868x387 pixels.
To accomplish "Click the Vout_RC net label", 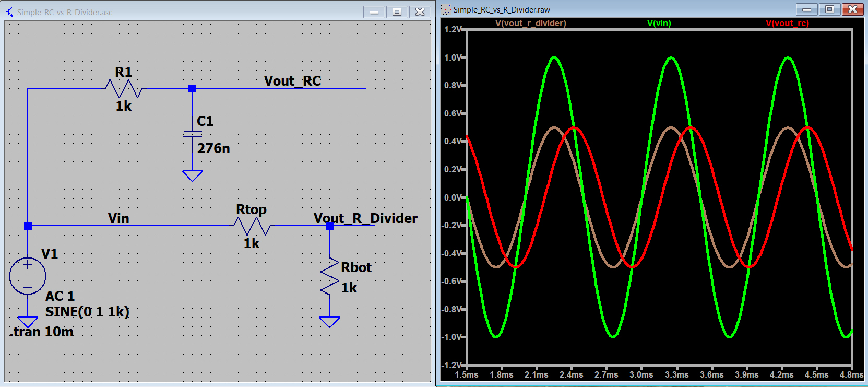I will pyautogui.click(x=292, y=81).
